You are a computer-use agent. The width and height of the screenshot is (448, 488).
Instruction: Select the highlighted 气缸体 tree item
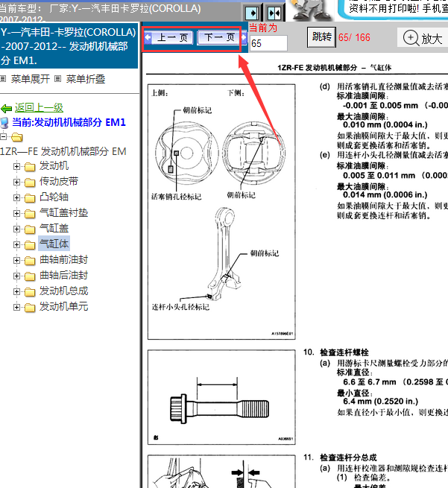tap(54, 244)
